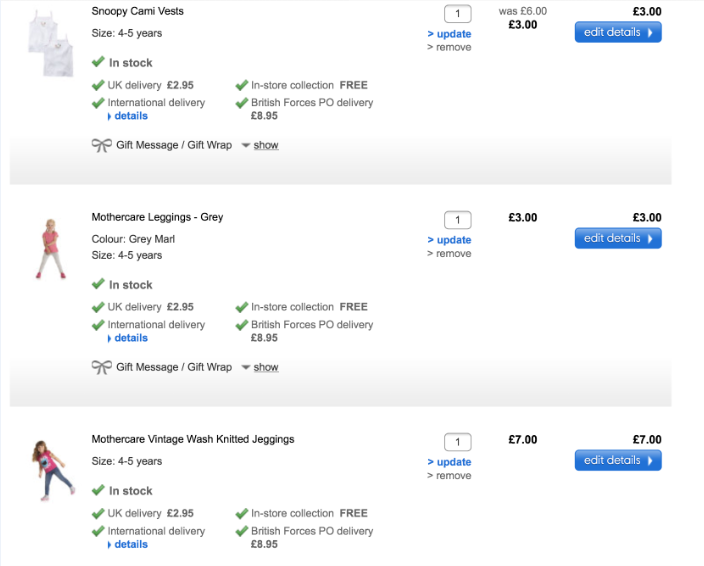Open Mothercare Vintage Wash Knitted Jeggings title
Image resolution: width=704 pixels, height=566 pixels.
(193, 439)
